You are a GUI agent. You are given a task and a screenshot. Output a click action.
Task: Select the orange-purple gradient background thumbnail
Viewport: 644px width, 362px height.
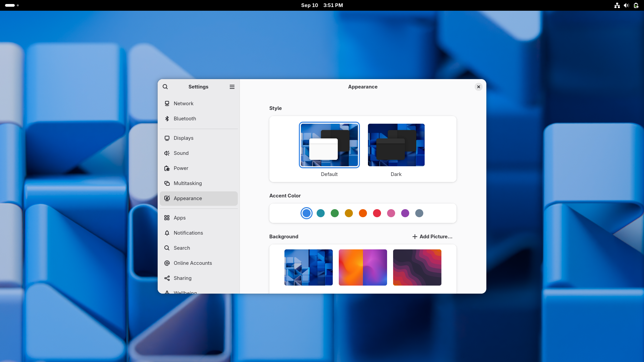coord(363,267)
